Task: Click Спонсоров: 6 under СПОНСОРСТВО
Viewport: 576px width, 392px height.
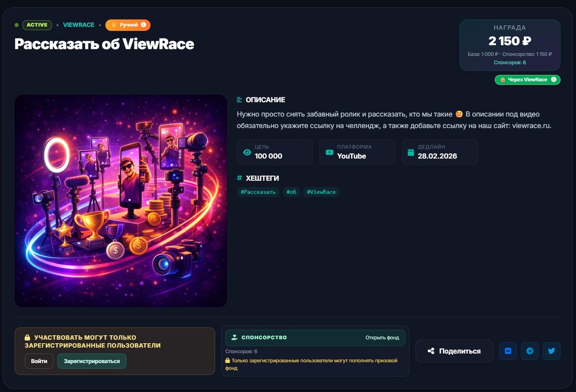Action: [x=241, y=352]
